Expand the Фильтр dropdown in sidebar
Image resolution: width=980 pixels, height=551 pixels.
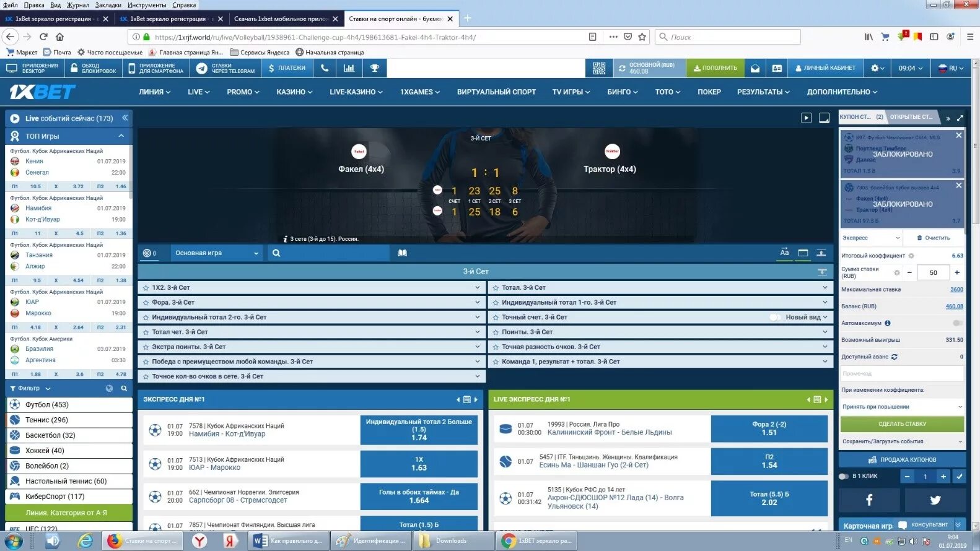30,388
